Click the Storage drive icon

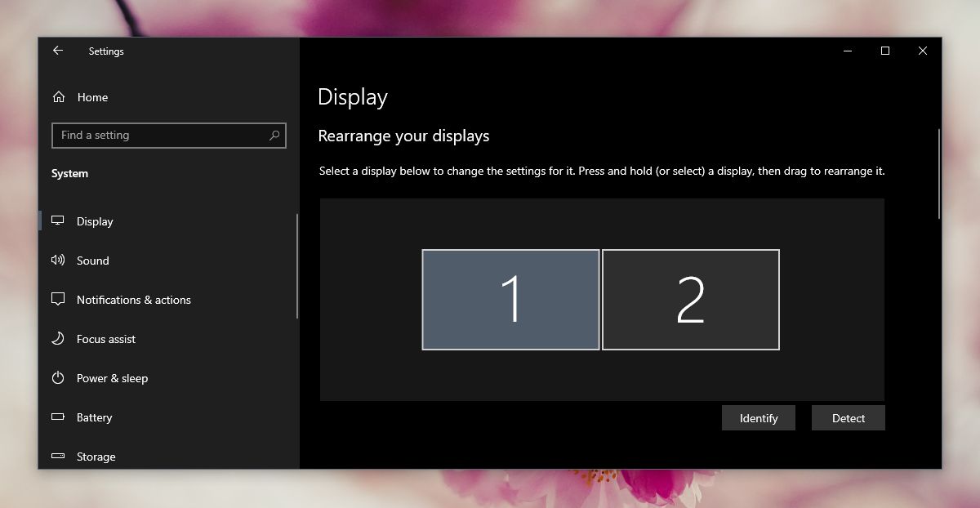[x=58, y=456]
